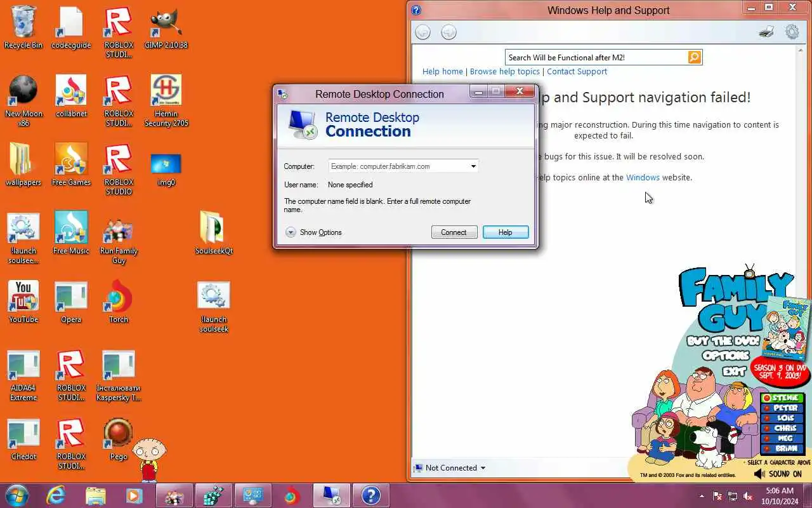Launch Internet Explorer from the taskbar
The width and height of the screenshot is (812, 508).
[56, 495]
